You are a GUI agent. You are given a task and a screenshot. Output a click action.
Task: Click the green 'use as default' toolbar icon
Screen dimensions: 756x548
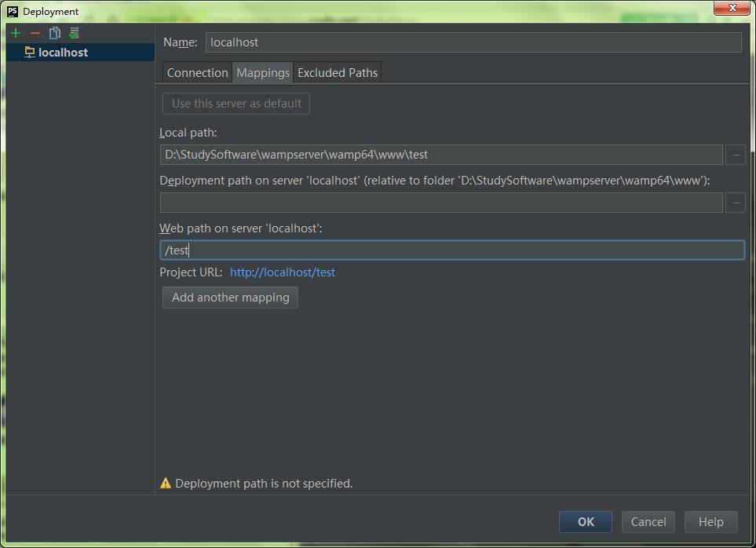[74, 33]
